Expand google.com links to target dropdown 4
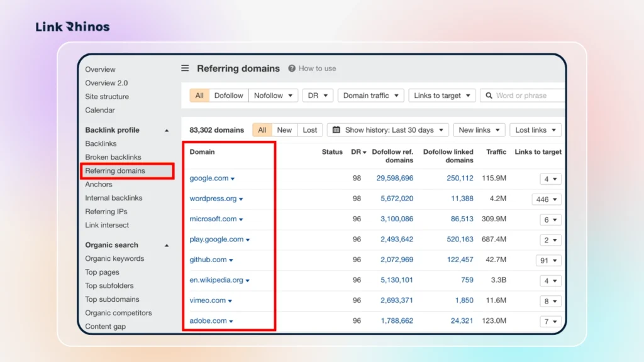Viewport: 644px width, 362px height. click(550, 179)
